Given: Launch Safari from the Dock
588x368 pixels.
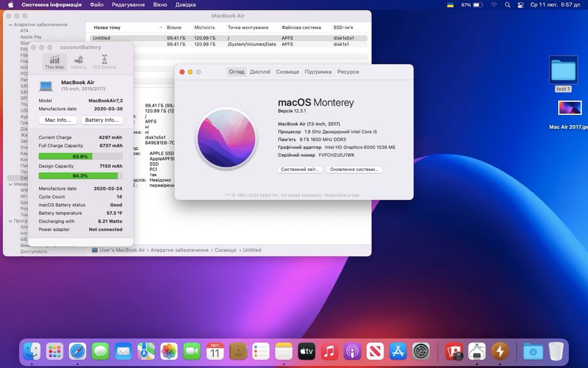Looking at the screenshot, I should click(78, 352).
